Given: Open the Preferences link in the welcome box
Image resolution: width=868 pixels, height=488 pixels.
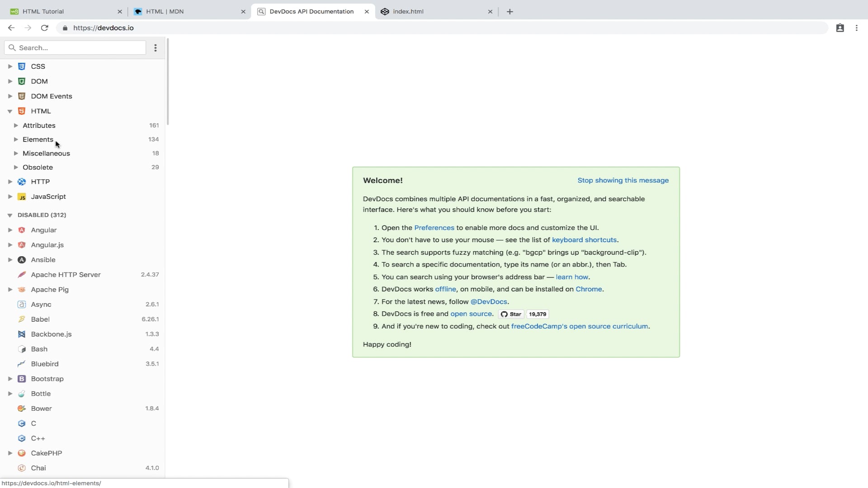Looking at the screenshot, I should (434, 228).
